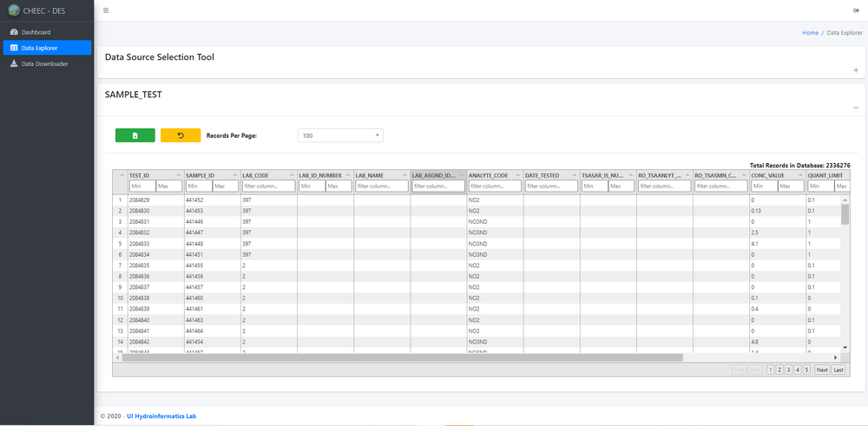
Task: Click the LAB_CODE filter column input
Action: coord(269,186)
